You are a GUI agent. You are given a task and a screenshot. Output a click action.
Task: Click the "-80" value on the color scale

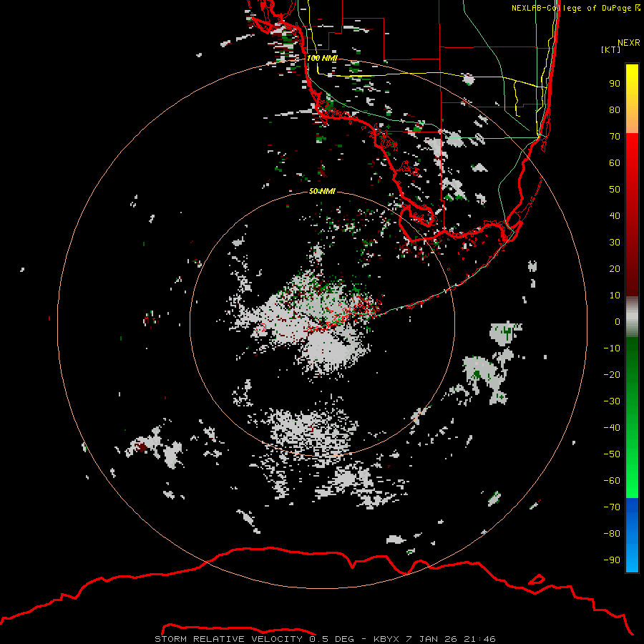612,534
